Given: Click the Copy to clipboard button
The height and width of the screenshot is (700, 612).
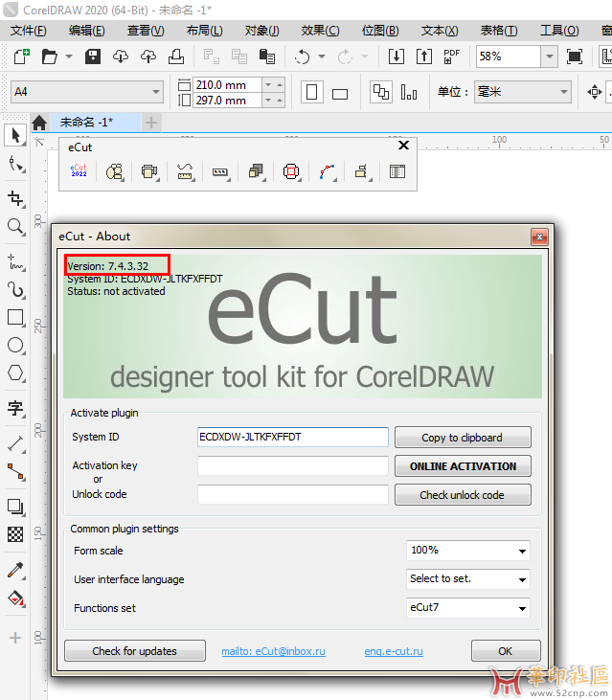Looking at the screenshot, I should pos(463,438).
